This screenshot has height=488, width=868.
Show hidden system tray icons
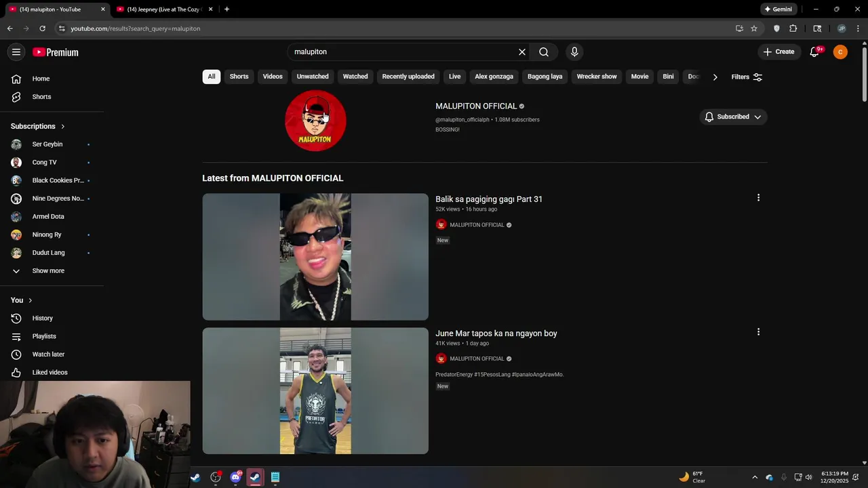(x=754, y=477)
